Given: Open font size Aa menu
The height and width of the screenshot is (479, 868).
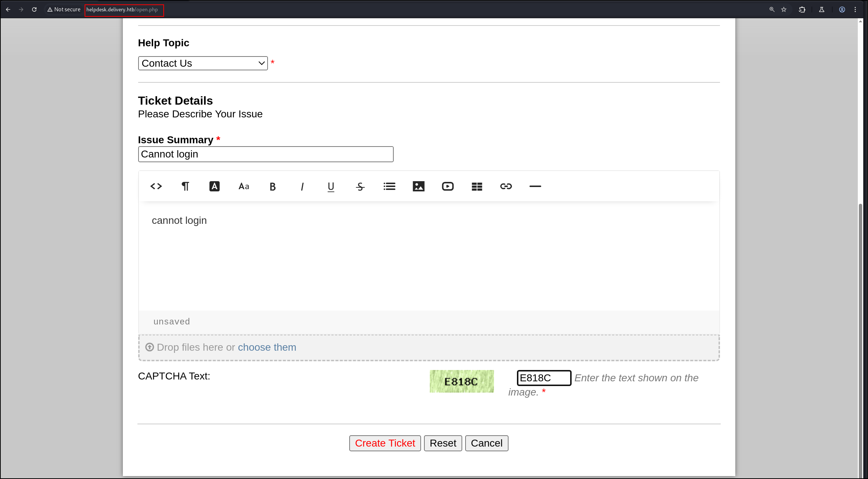Looking at the screenshot, I should click(x=244, y=186).
